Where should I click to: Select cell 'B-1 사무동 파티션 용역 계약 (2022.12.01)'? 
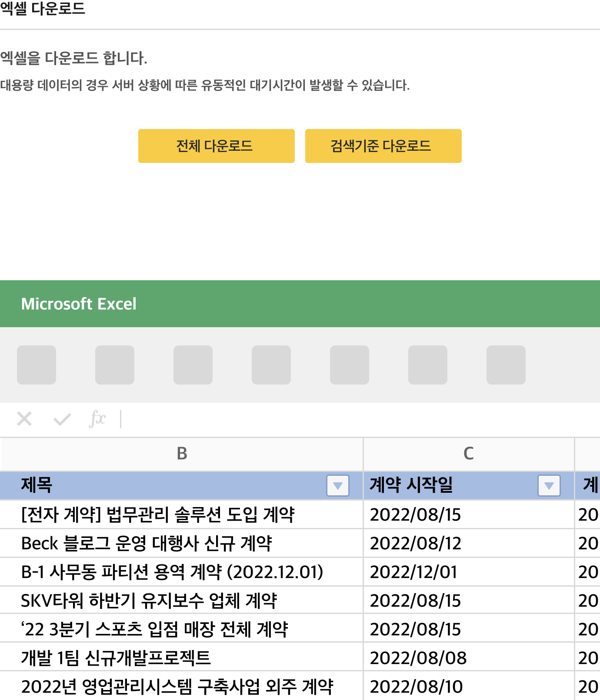(181, 572)
